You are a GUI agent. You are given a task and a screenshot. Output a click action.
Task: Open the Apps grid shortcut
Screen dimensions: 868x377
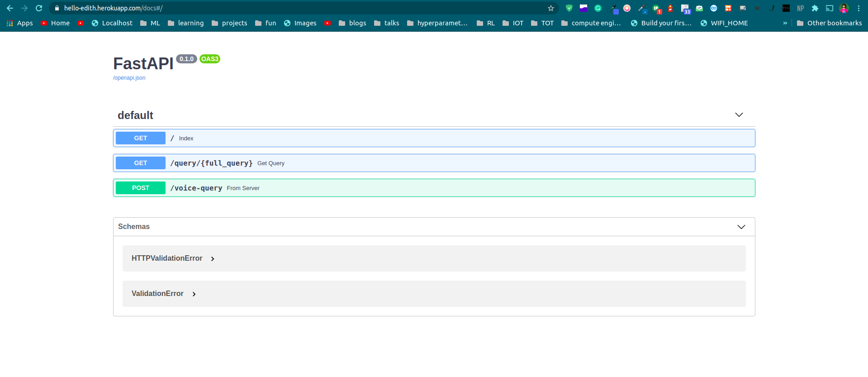coord(19,23)
